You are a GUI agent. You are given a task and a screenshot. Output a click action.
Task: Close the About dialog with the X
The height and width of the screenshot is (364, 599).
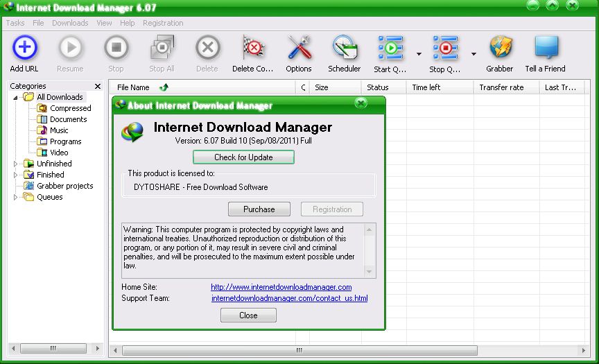click(361, 103)
